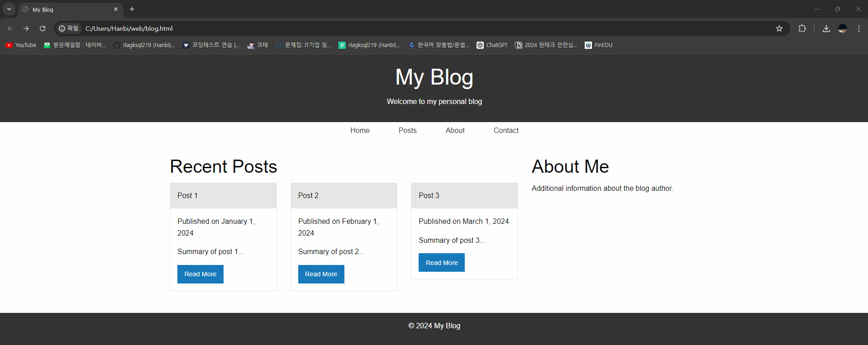Open the tab search dropdown arrow
Viewport: 868px width, 345px height.
9,9
